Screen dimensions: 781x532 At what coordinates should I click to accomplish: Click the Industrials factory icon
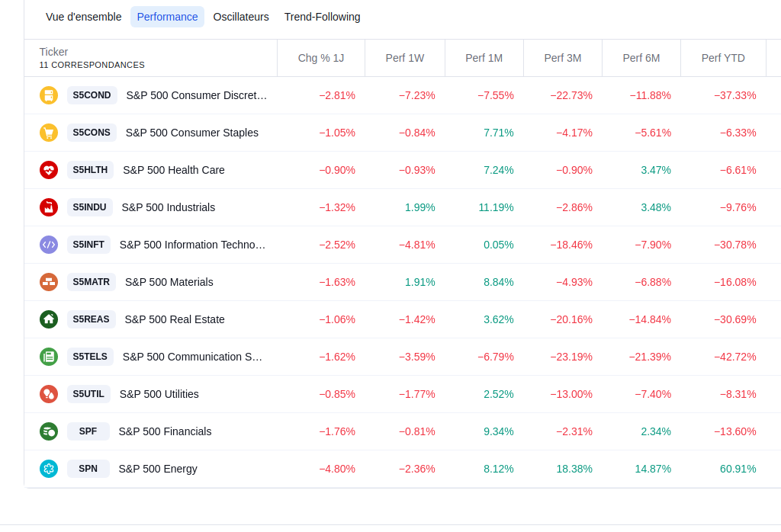click(x=49, y=207)
